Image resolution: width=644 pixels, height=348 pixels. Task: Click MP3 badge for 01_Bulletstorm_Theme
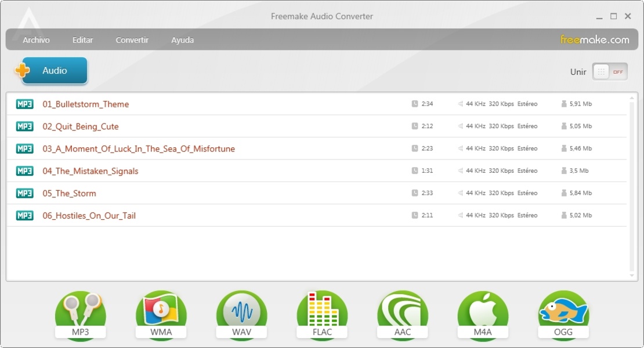click(24, 104)
